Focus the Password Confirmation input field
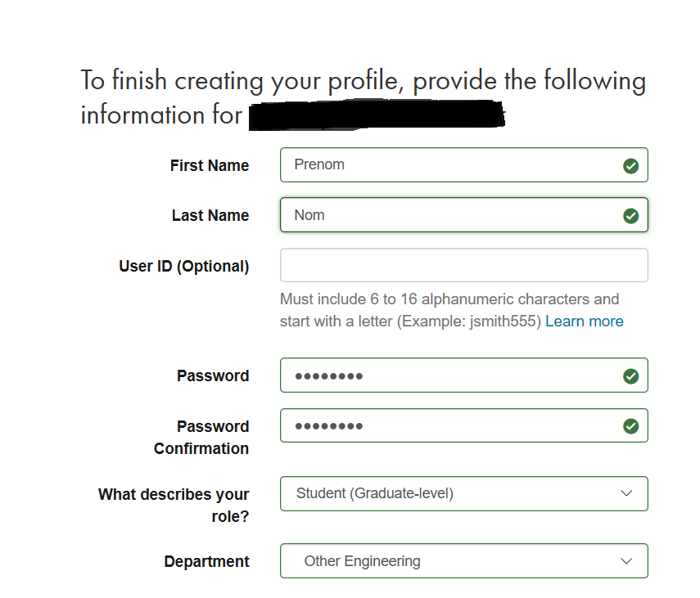Image resolution: width=700 pixels, height=598 pixels. tap(450, 426)
